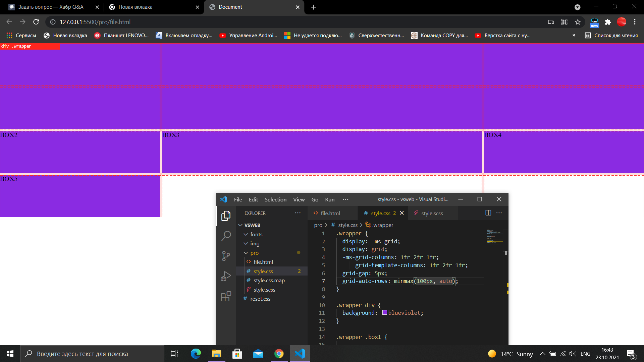Open Управление Androi... bookmark

(x=248, y=35)
